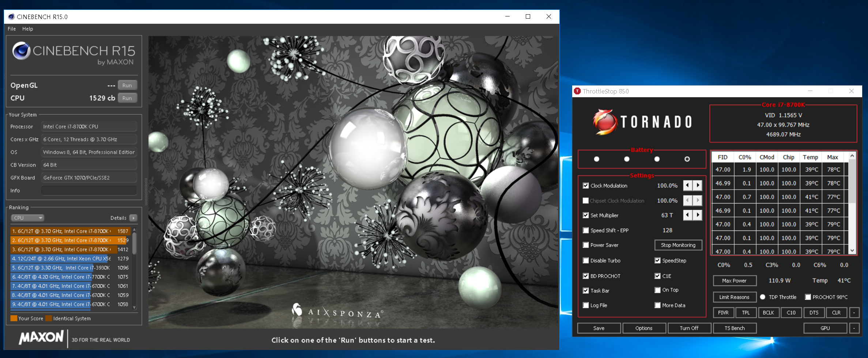
Task: Select the TDP Throttle radio indicator
Action: (763, 297)
